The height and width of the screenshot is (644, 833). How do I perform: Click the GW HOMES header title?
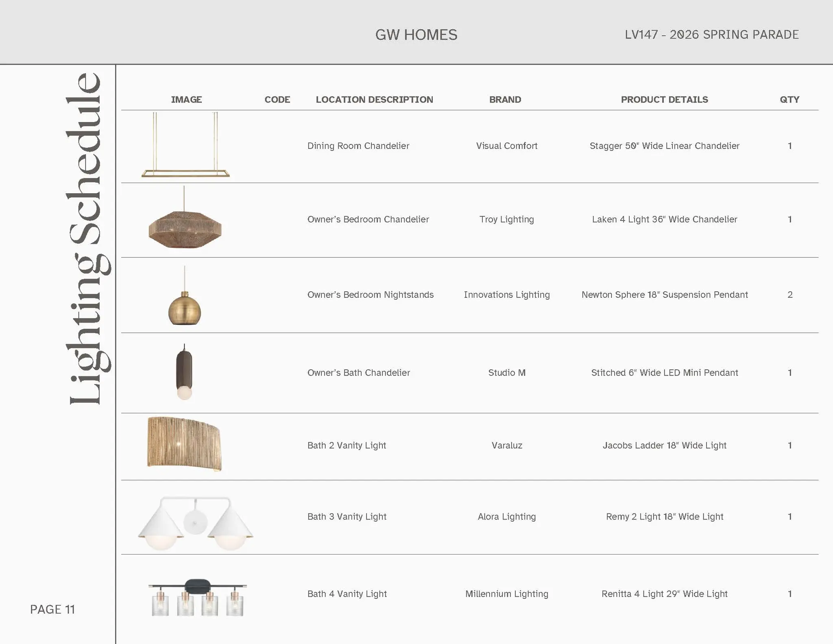pyautogui.click(x=416, y=35)
